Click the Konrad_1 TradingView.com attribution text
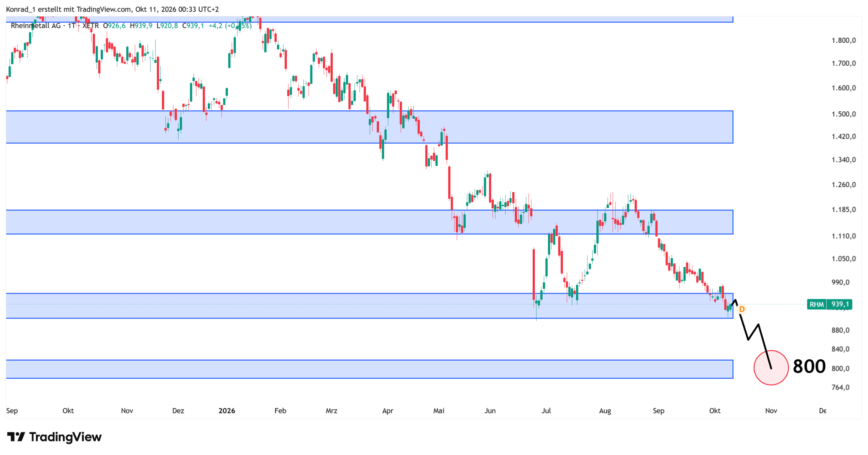868x455 pixels. (112, 10)
